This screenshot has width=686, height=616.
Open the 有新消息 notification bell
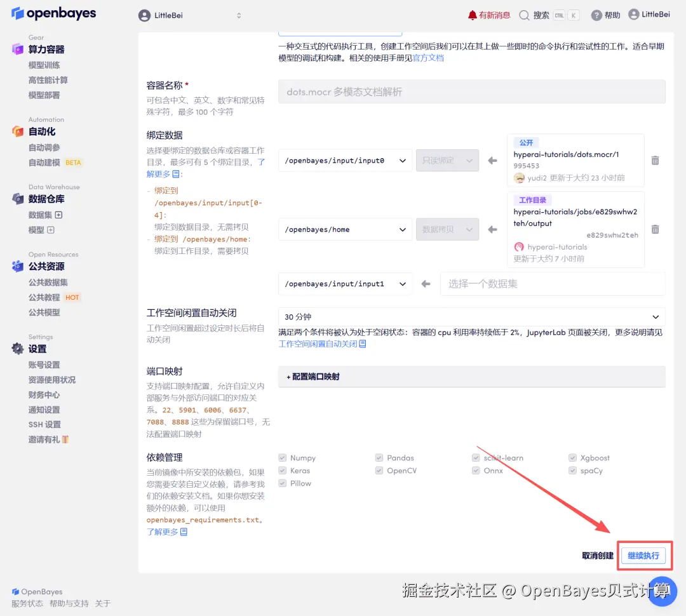point(472,15)
